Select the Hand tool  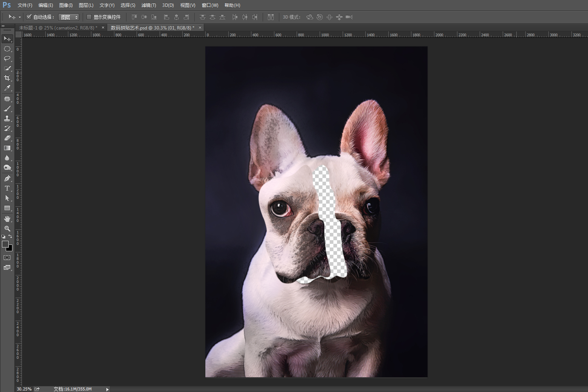[7, 219]
